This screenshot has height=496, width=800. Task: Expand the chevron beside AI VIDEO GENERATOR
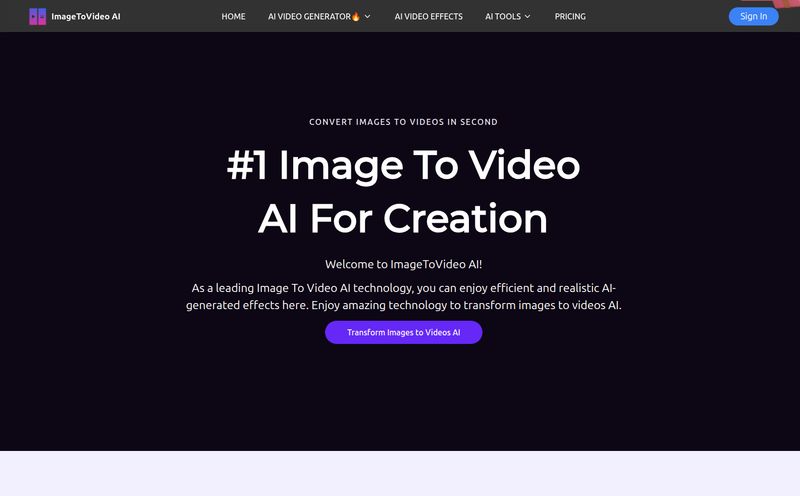(367, 16)
